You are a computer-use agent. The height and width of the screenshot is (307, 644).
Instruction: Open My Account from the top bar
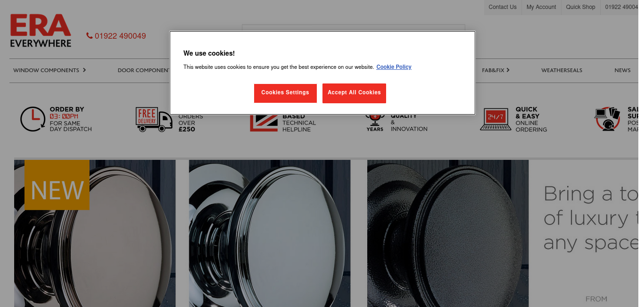point(541,7)
